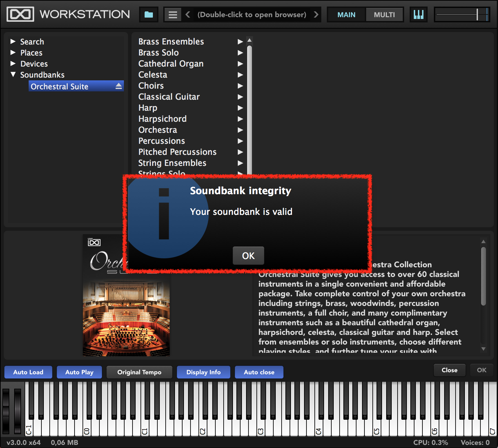Click the UVI logo icon

pyautogui.click(x=20, y=14)
